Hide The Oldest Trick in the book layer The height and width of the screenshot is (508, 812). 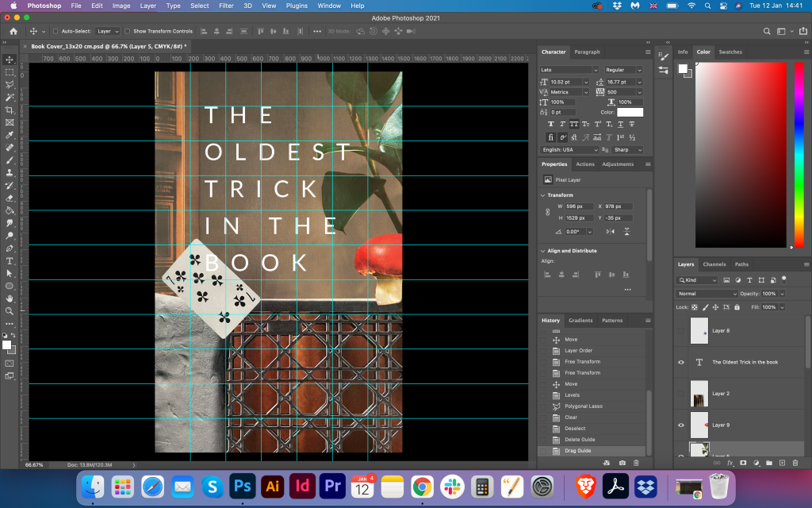681,362
